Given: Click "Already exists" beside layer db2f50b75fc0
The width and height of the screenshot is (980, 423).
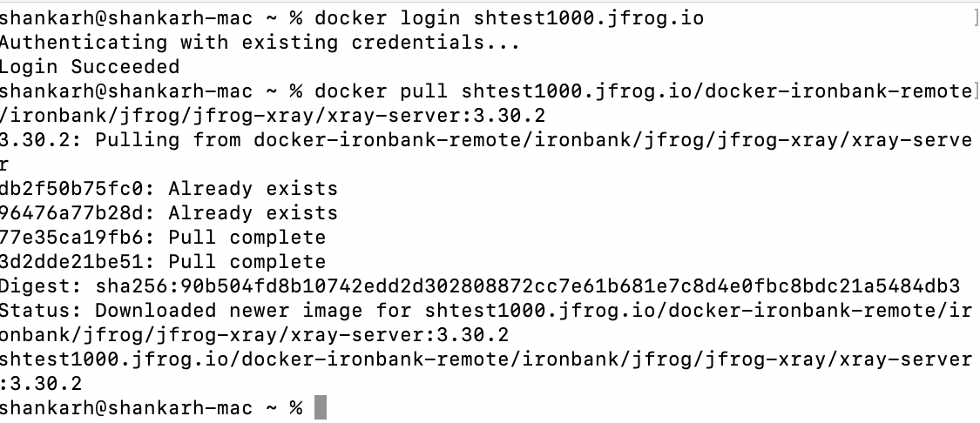Looking at the screenshot, I should click(253, 189).
